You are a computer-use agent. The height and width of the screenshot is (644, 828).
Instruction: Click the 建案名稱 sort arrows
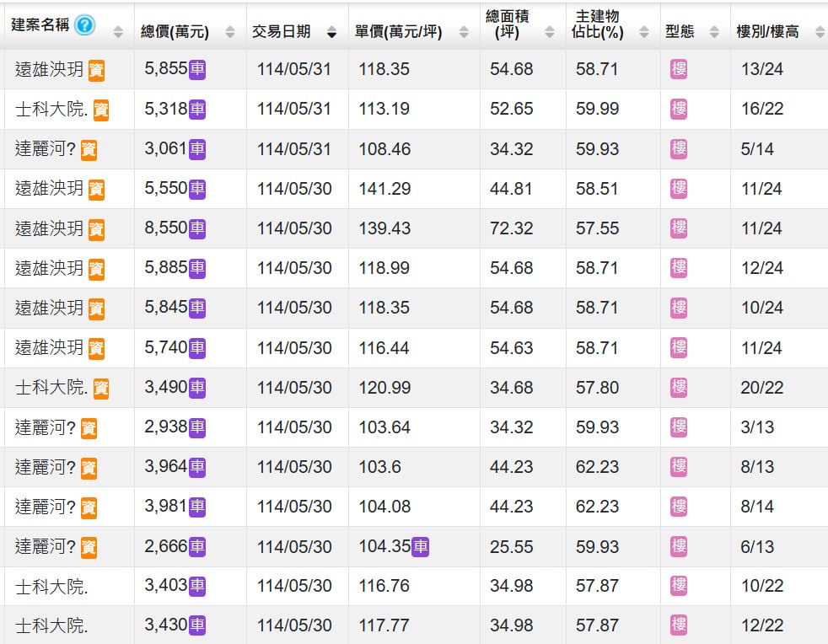(118, 32)
